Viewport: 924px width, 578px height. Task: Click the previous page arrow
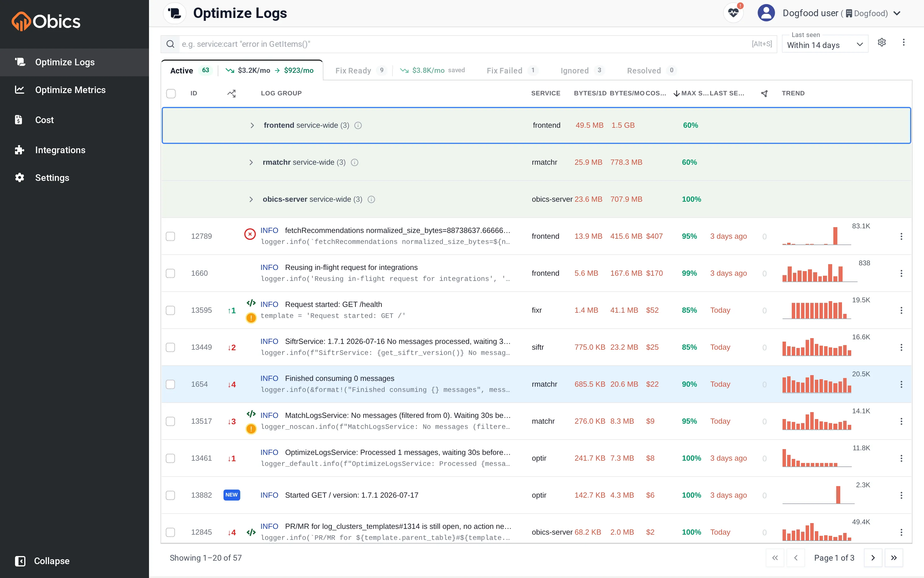click(796, 558)
